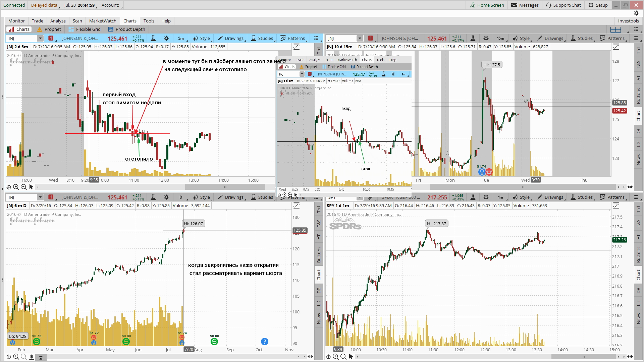
Task: Click the Account: selector
Action: coord(111,5)
